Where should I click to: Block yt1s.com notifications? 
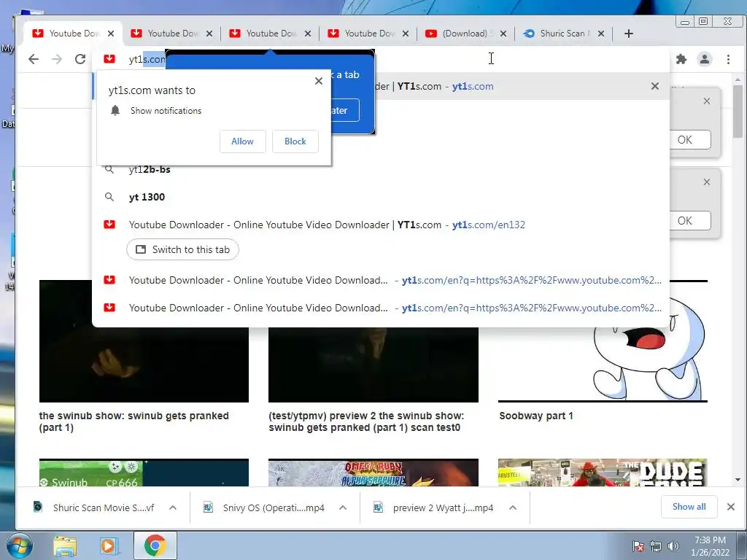coord(295,141)
